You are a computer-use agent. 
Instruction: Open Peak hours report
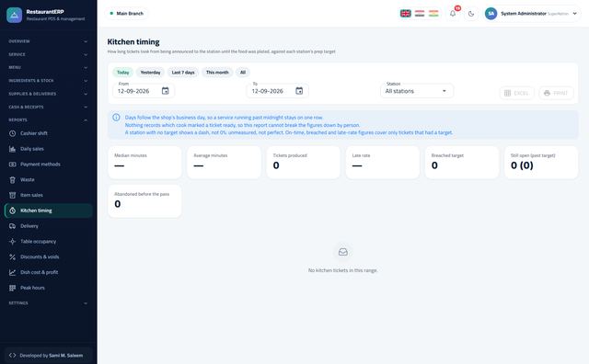(x=48, y=288)
